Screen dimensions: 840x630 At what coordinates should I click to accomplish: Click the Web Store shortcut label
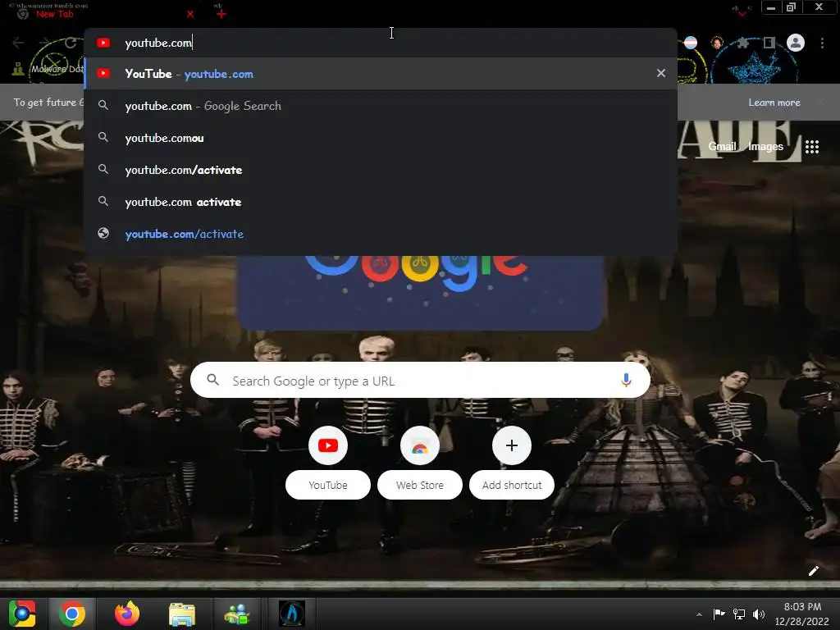pyautogui.click(x=419, y=485)
